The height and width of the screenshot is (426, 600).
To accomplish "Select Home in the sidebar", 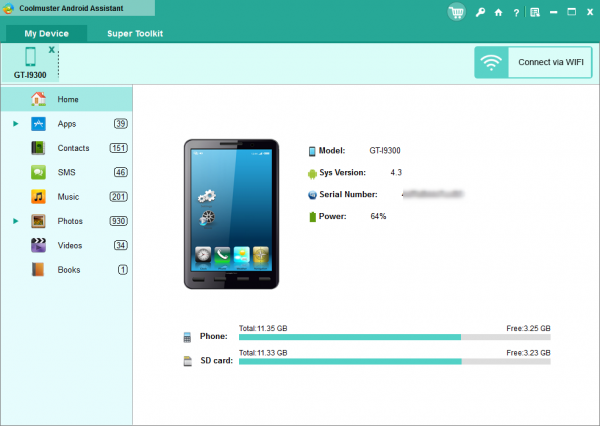I will (67, 99).
